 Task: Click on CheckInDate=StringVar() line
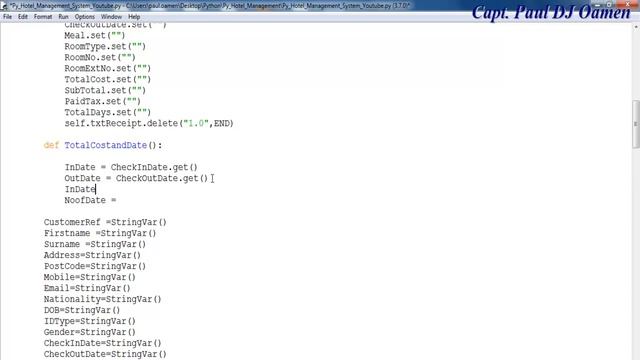point(102,344)
